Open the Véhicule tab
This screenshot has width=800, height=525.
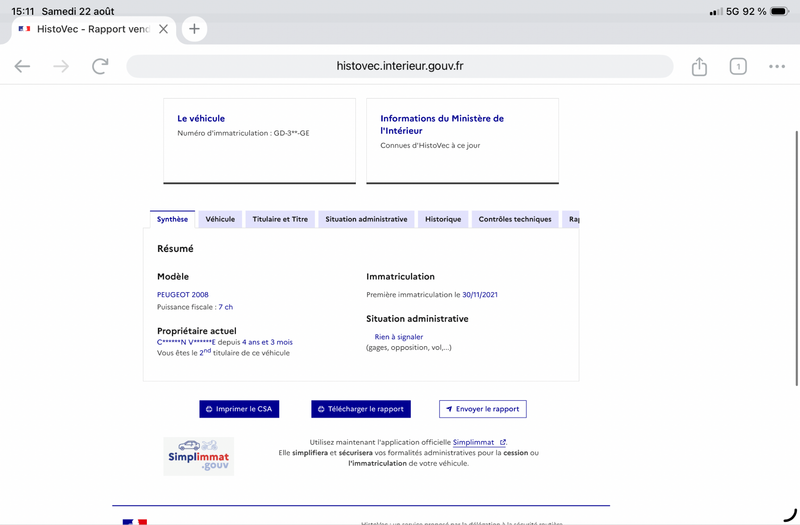[x=220, y=219]
